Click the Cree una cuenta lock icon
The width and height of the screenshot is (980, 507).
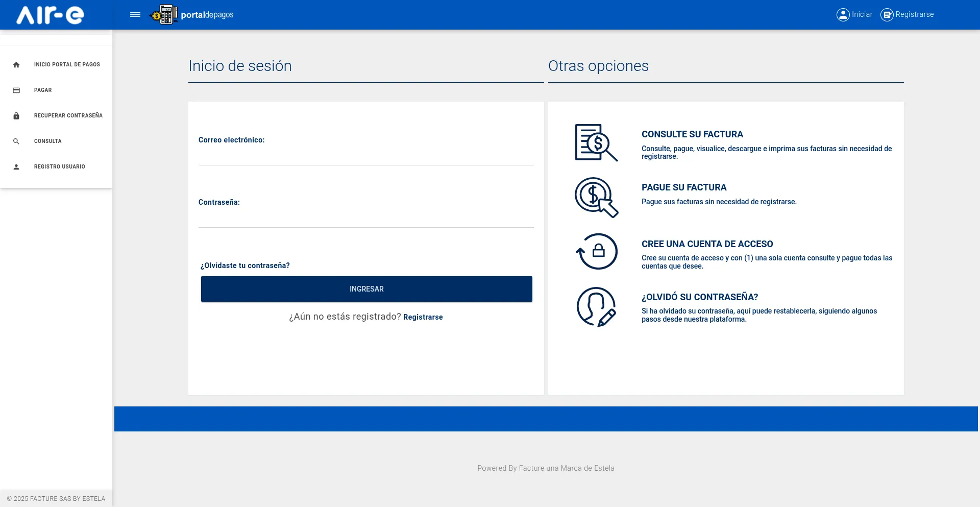click(597, 251)
